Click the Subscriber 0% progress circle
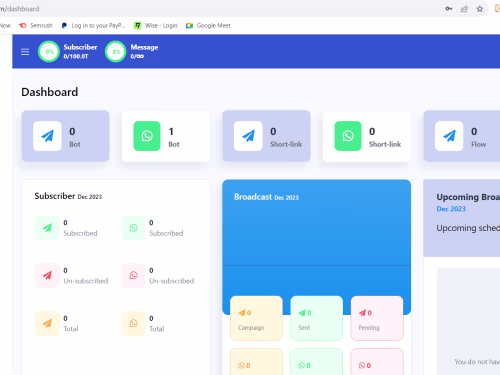 click(x=49, y=52)
